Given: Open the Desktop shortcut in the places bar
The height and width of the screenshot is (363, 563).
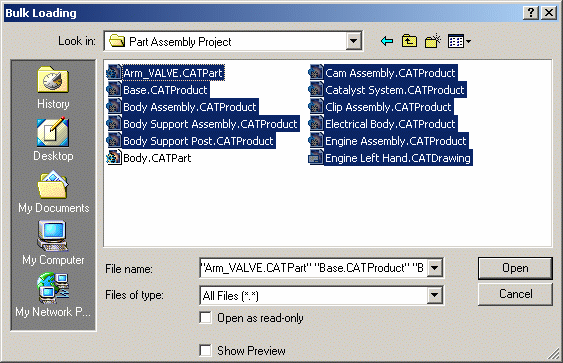Looking at the screenshot, I should (x=53, y=140).
